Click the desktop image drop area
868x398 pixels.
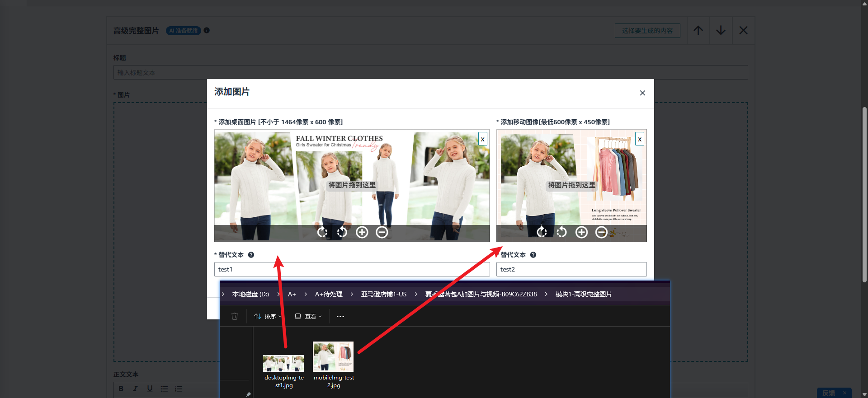[352, 185]
